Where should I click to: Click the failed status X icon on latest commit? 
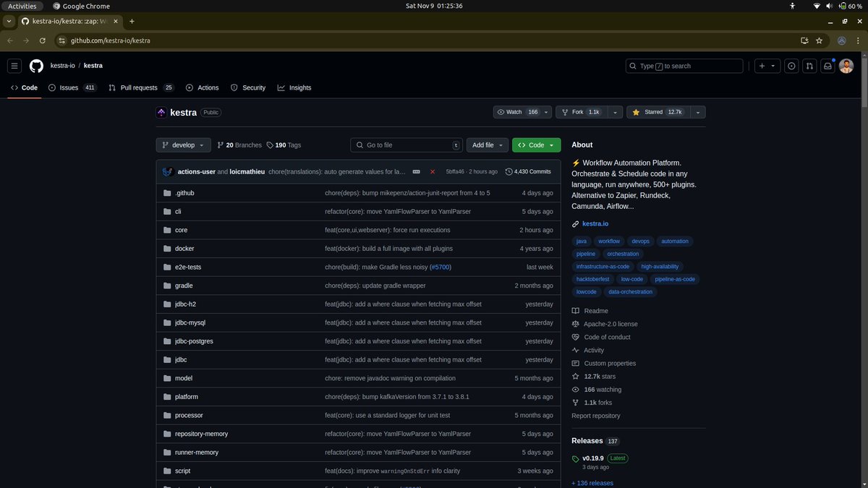click(433, 171)
